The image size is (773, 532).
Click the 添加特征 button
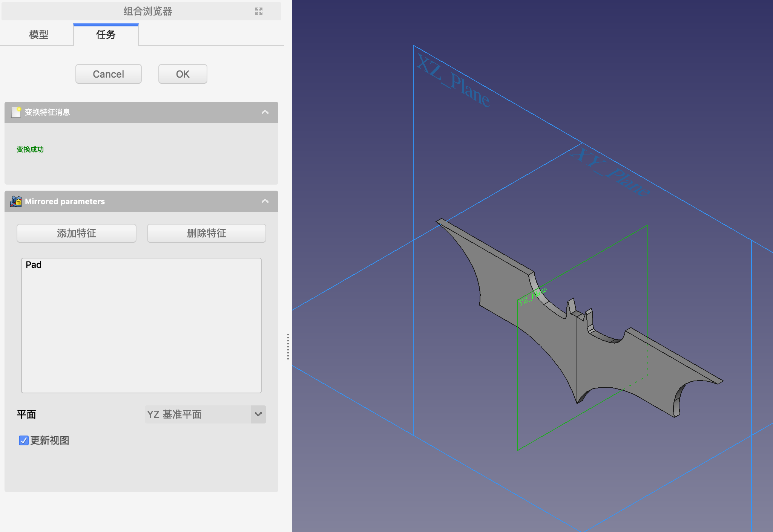coord(76,233)
